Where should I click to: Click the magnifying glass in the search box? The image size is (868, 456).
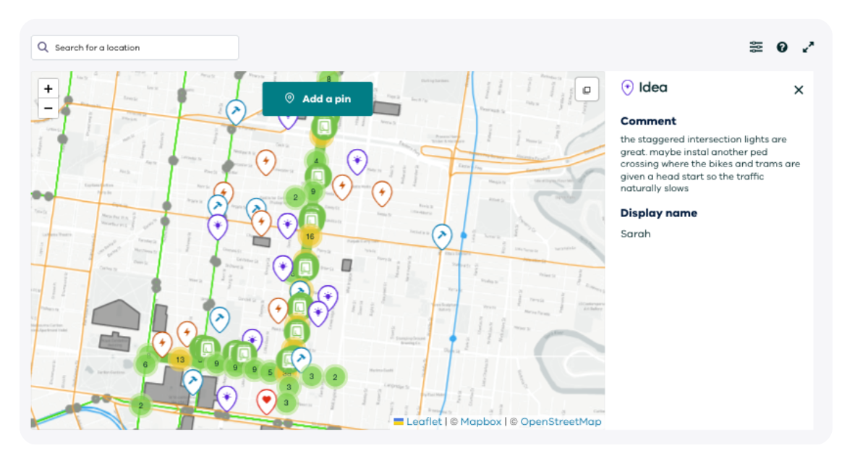pos(43,46)
